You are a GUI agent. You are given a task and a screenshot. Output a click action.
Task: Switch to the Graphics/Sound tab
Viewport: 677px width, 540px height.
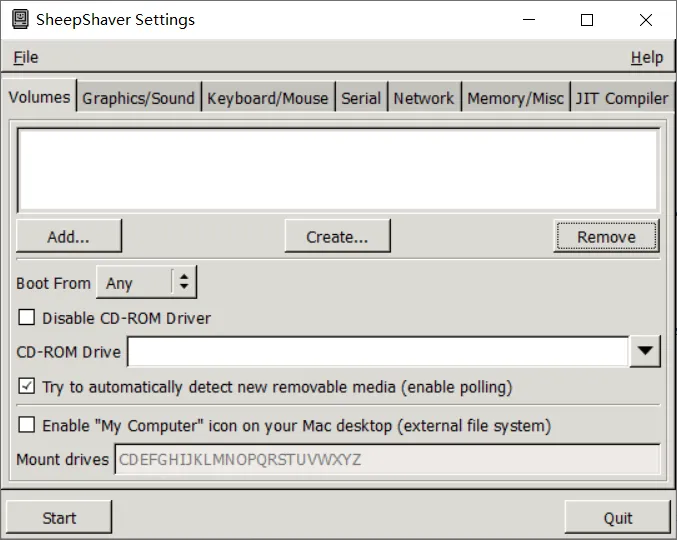(139, 98)
